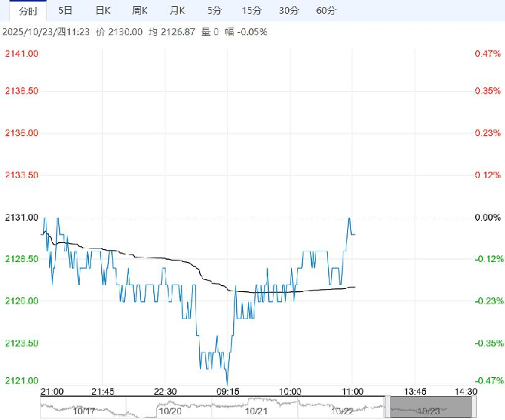Select the 5分 interval tab
This screenshot has height=420, width=505.
pyautogui.click(x=215, y=10)
